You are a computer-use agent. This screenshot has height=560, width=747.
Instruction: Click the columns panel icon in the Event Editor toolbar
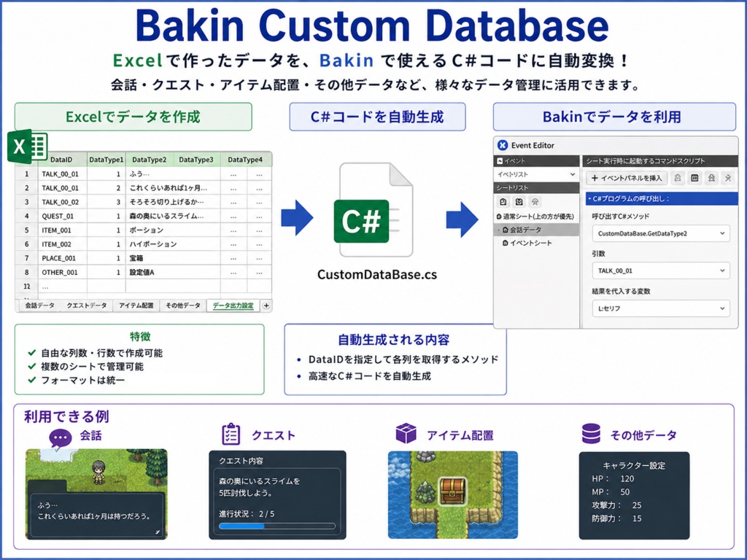click(x=694, y=178)
